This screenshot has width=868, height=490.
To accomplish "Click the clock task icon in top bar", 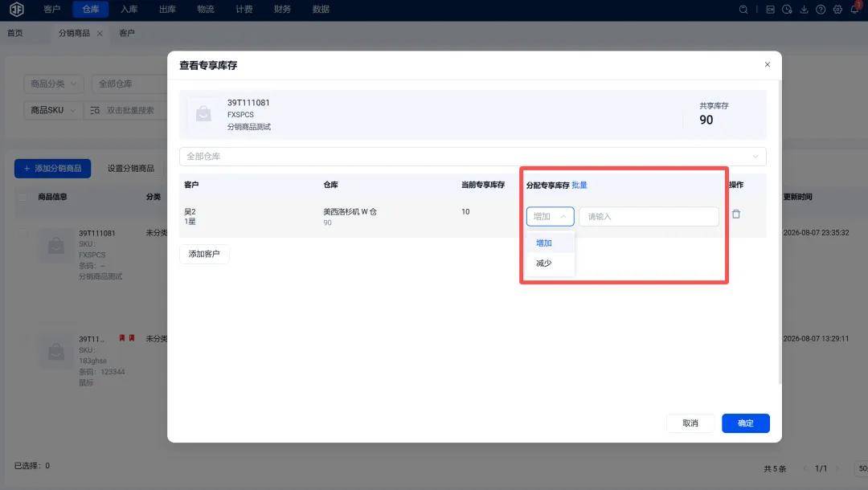I will point(787,10).
